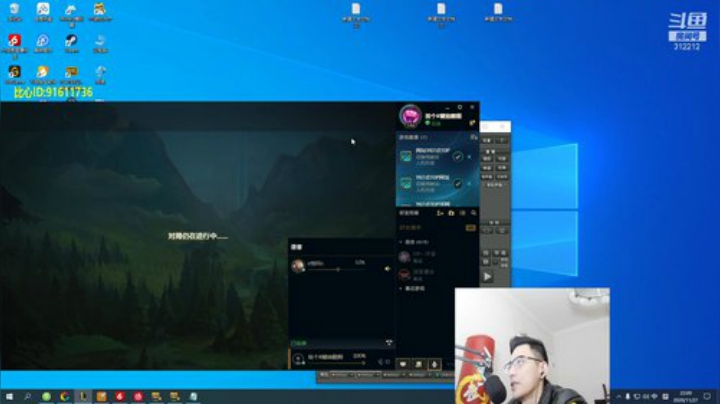Open the second text file on the desktop
The image size is (720, 404).
[x=441, y=15]
